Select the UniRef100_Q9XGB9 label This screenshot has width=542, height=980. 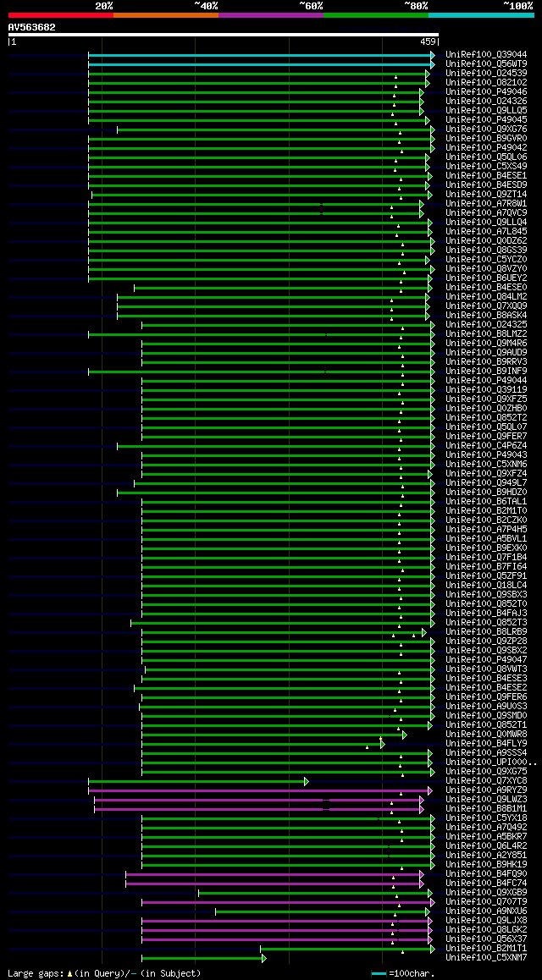[x=486, y=893]
